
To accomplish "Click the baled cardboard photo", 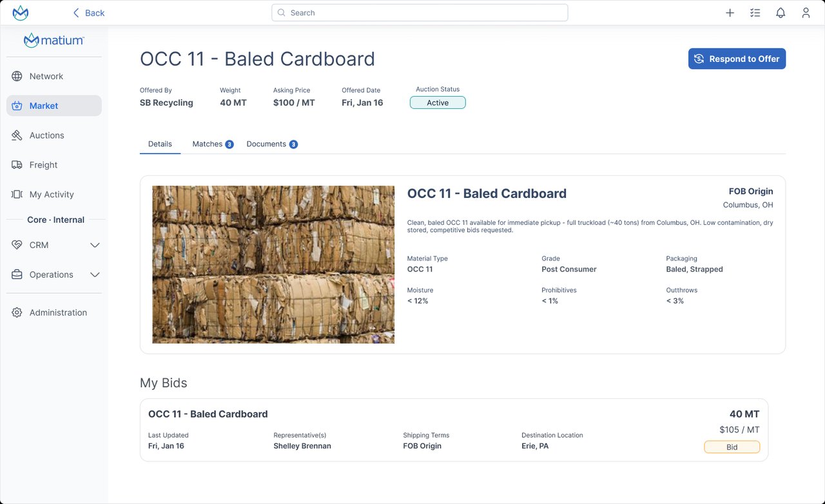I will tap(273, 264).
